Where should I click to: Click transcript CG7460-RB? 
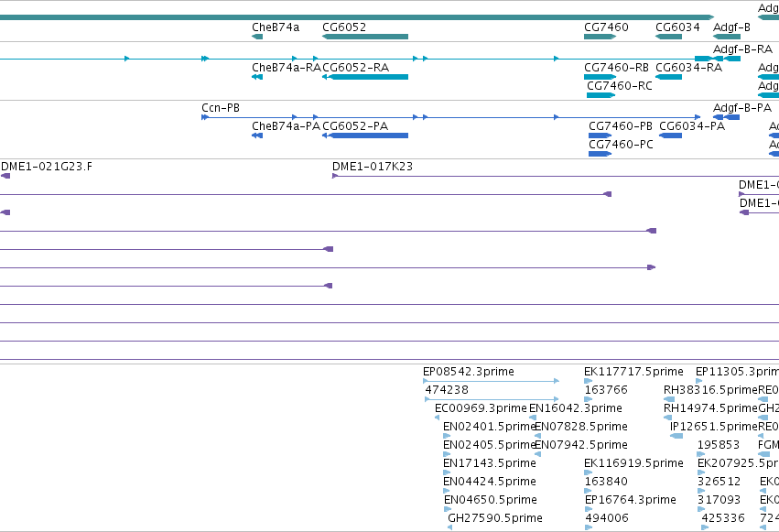[600, 77]
